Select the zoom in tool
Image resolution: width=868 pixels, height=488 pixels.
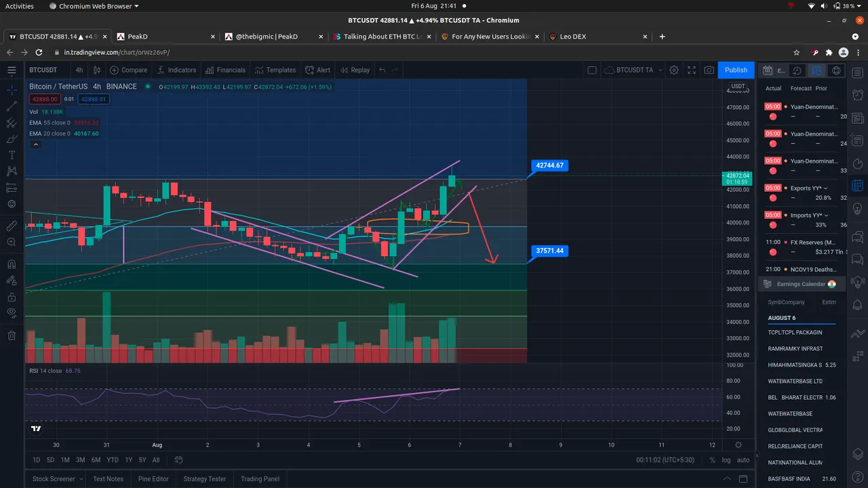[x=12, y=242]
